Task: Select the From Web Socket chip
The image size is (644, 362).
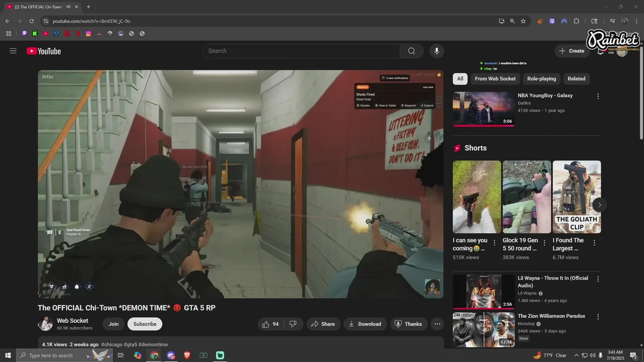Action: pyautogui.click(x=495, y=79)
